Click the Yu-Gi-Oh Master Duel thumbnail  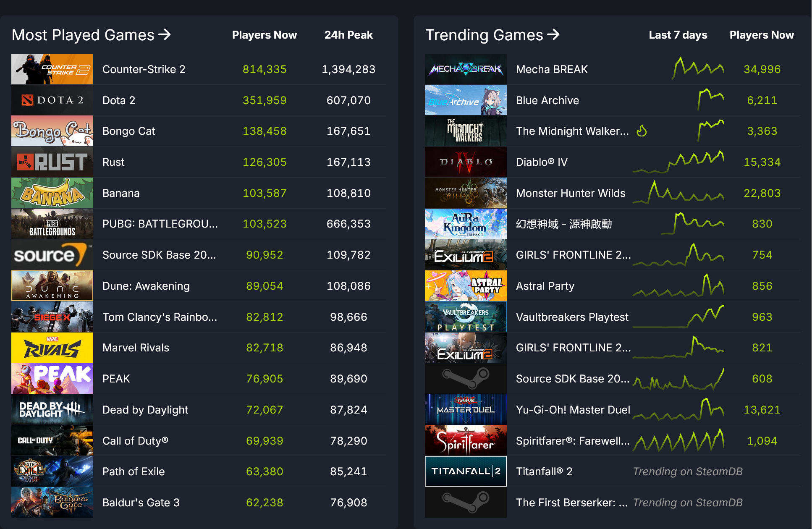pyautogui.click(x=466, y=410)
